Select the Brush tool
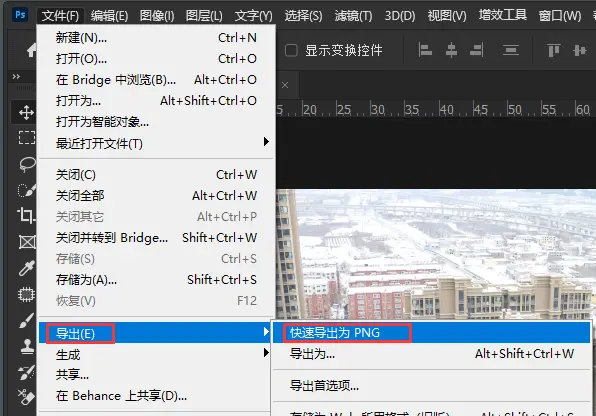This screenshot has width=596, height=416. (27, 321)
